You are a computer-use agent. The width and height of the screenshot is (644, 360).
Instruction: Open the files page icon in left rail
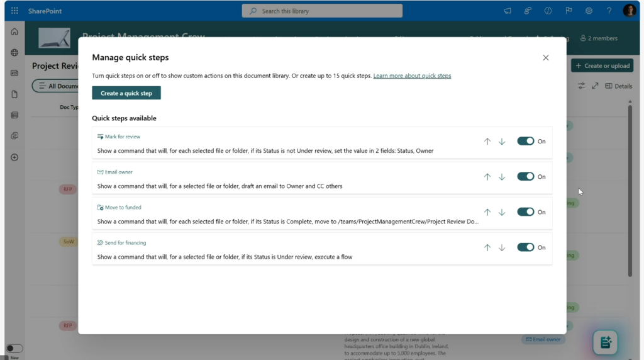14,94
